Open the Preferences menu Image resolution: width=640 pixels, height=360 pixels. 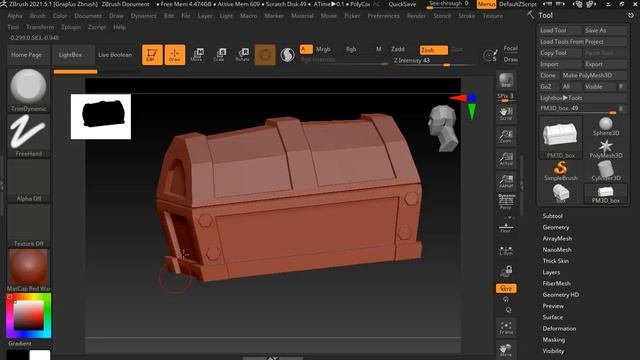[383, 16]
